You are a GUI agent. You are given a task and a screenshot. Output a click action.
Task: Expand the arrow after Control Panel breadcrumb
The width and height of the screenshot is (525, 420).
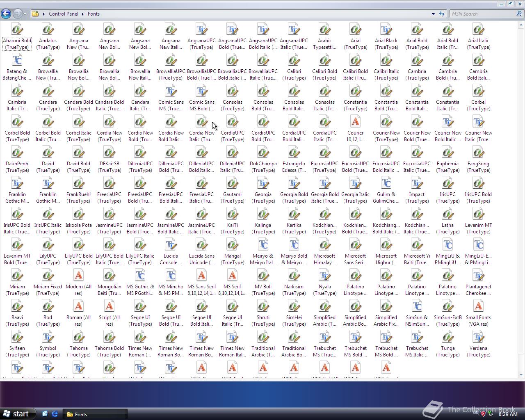point(83,14)
